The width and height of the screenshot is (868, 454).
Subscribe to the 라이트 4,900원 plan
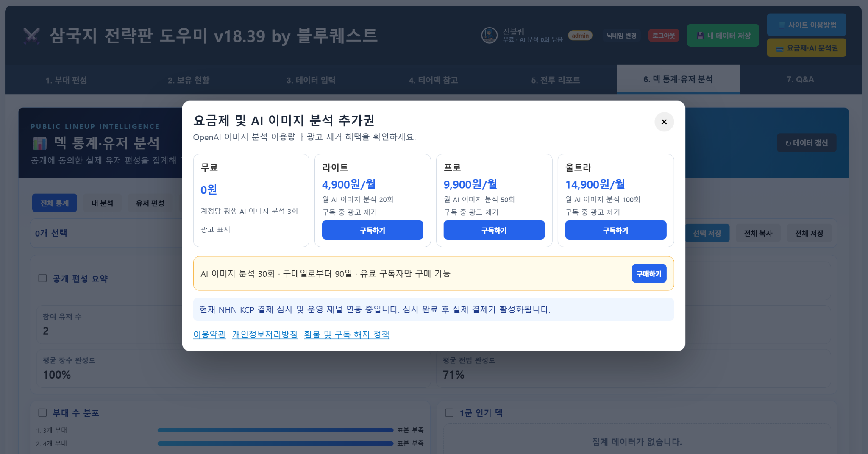pos(373,230)
